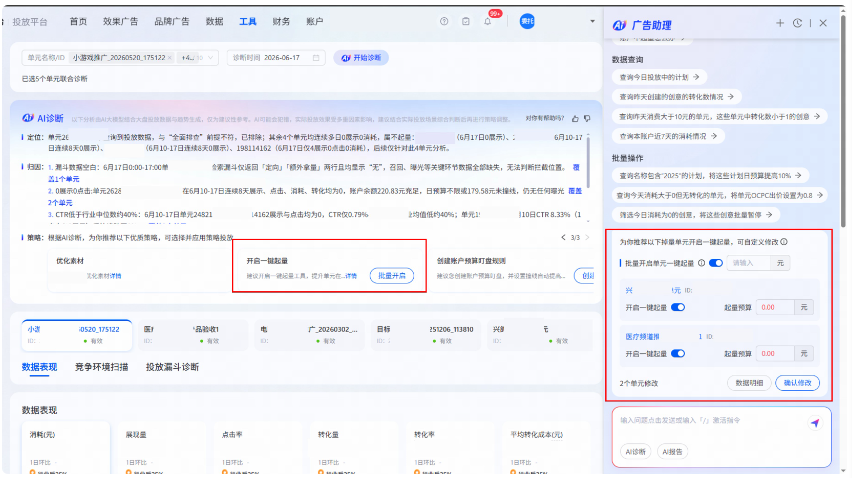Click the +4 more units tag
This screenshot has height=478, width=852.
coord(188,58)
